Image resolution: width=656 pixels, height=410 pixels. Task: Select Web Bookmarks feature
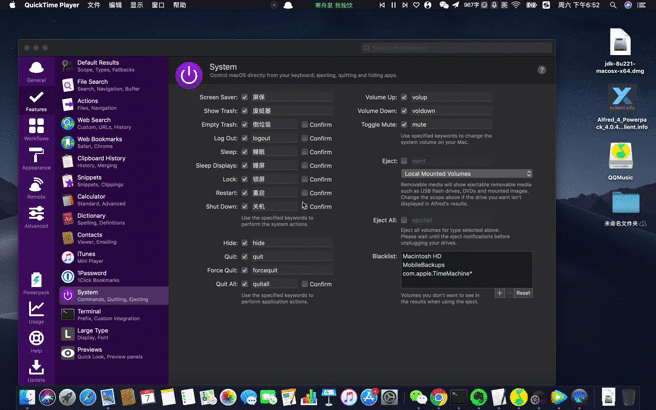pos(114,142)
